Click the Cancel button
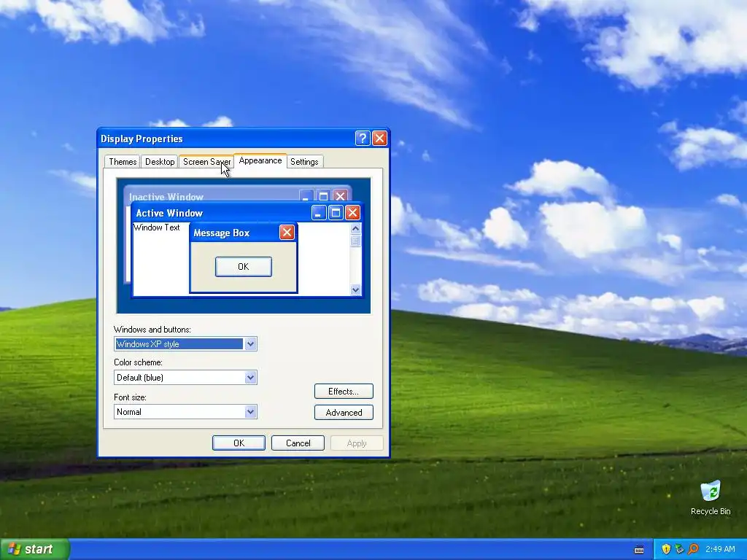 [x=298, y=443]
